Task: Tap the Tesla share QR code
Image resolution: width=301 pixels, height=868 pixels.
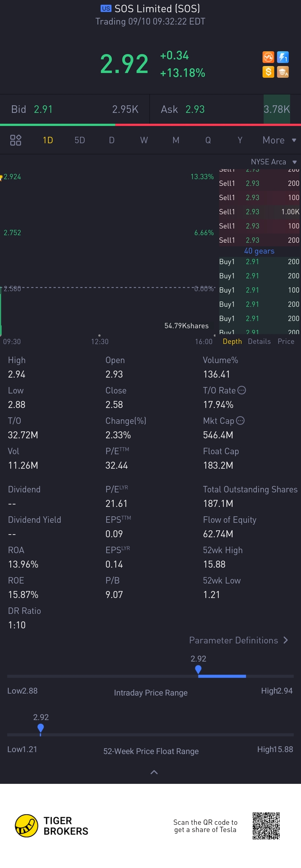Action: pyautogui.click(x=266, y=826)
